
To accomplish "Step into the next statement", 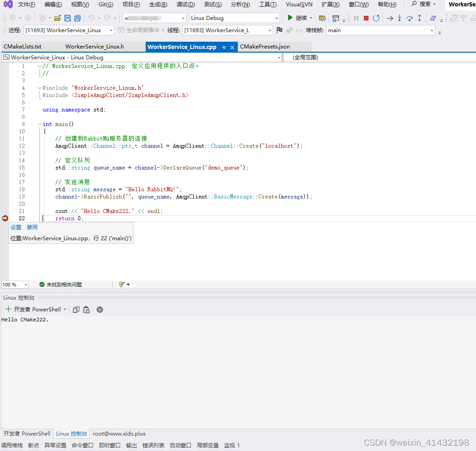I will click(399, 18).
